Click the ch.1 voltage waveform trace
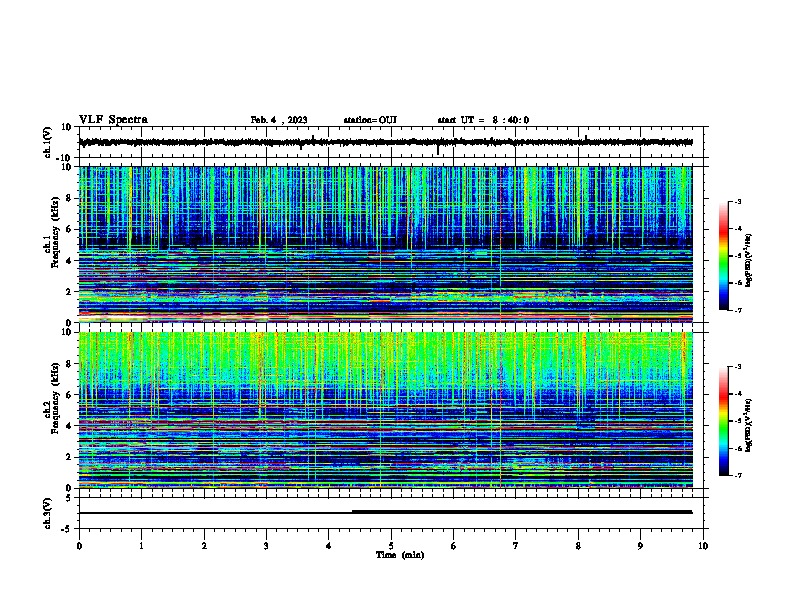 pos(385,142)
